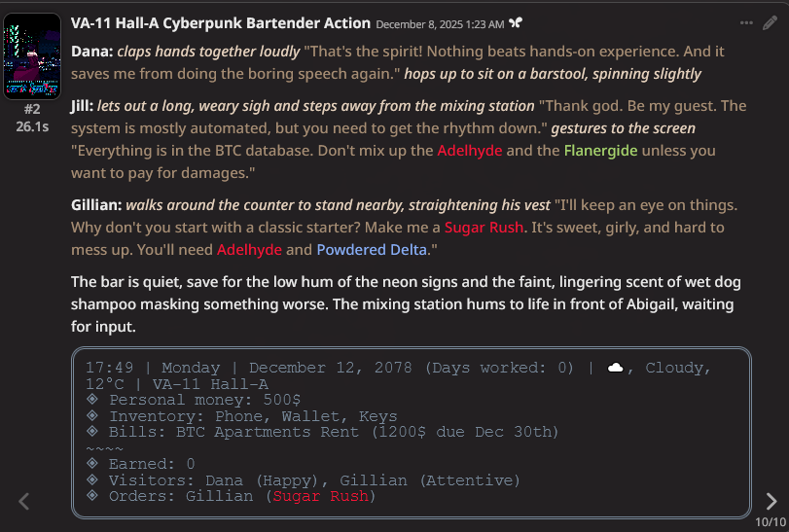Viewport: 789px width, 532px height.
Task: Open the character avatar thumbnail
Action: pos(32,56)
